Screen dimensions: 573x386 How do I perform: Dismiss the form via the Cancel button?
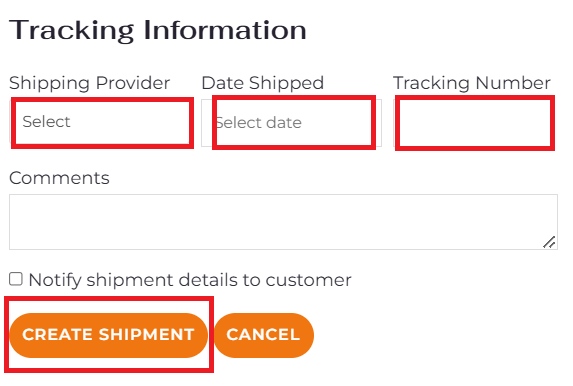(x=263, y=335)
